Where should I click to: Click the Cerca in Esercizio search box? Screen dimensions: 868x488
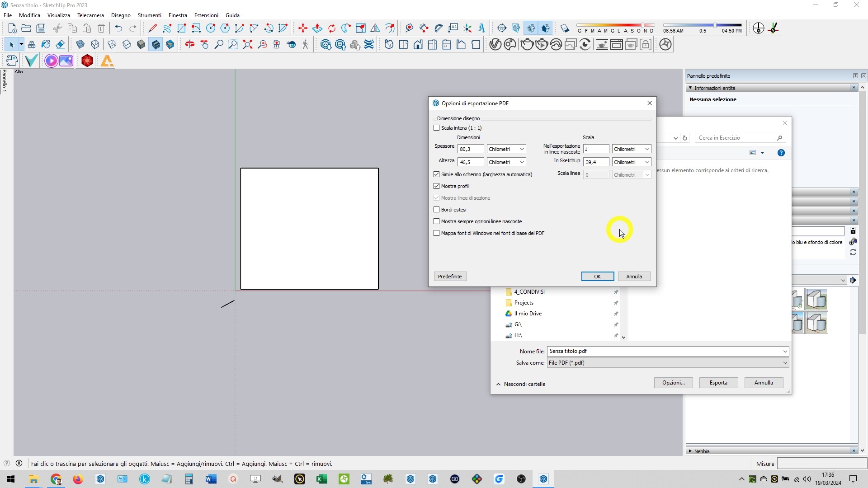tap(741, 138)
